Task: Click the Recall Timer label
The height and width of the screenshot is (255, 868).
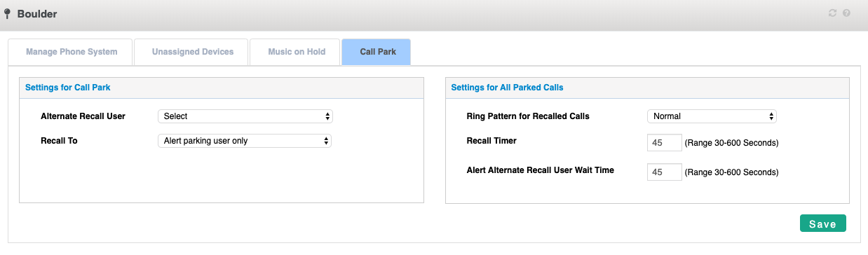Action: pyautogui.click(x=491, y=141)
